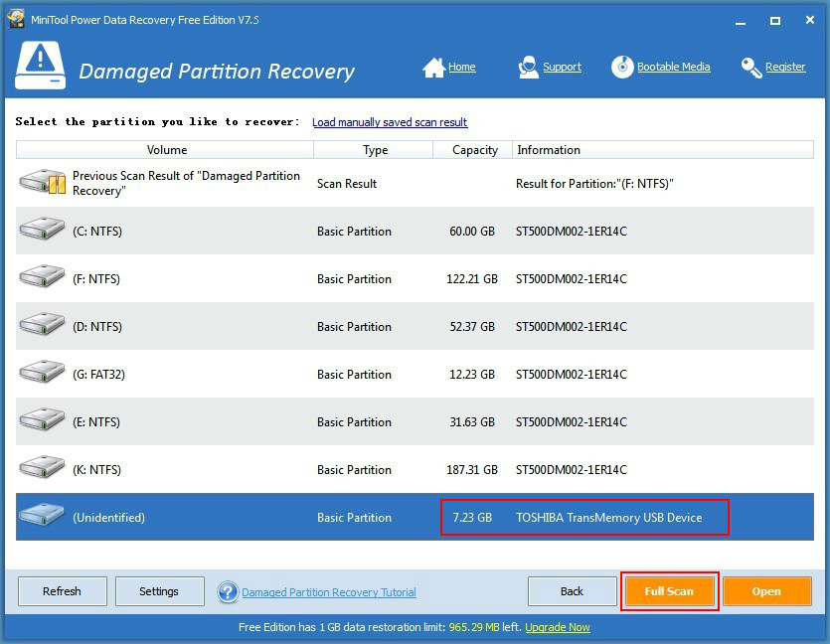Image resolution: width=830 pixels, height=644 pixels.
Task: Click the orange Open button
Action: 767,591
